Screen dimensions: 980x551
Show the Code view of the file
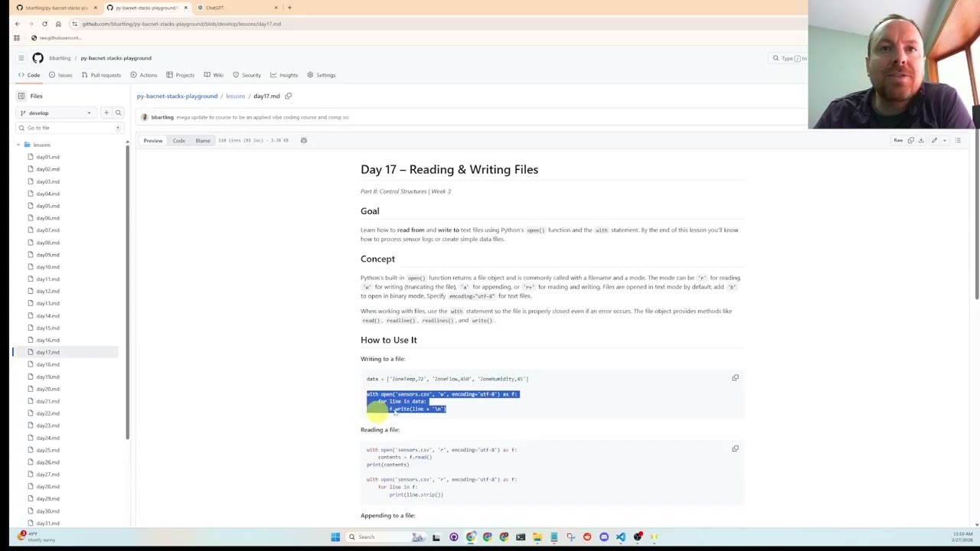click(x=178, y=140)
